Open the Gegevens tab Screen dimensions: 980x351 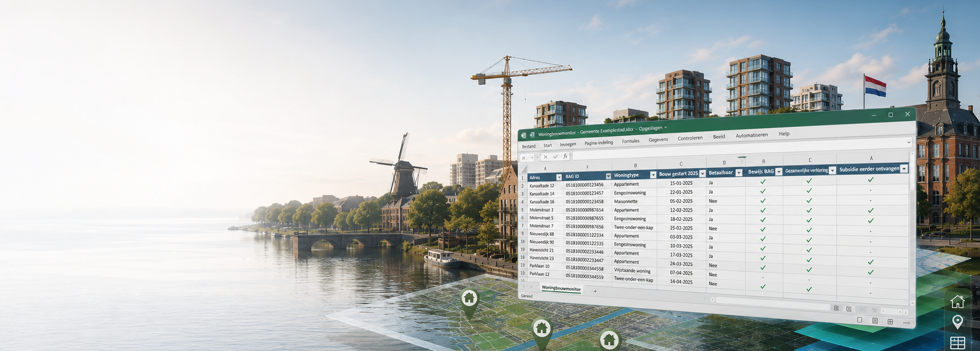click(x=658, y=140)
